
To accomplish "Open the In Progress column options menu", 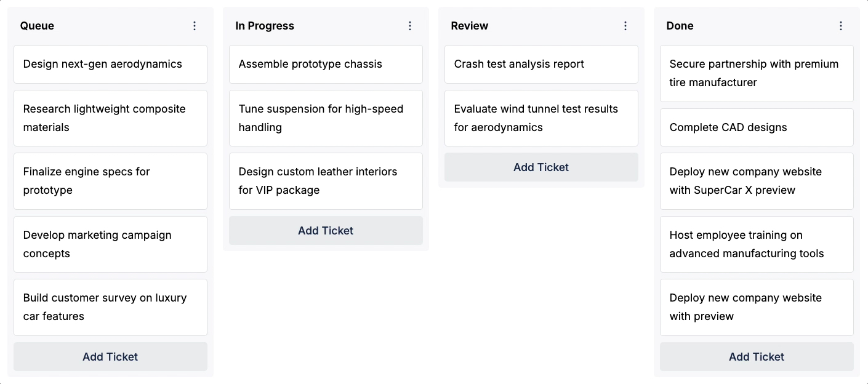I will [x=410, y=26].
